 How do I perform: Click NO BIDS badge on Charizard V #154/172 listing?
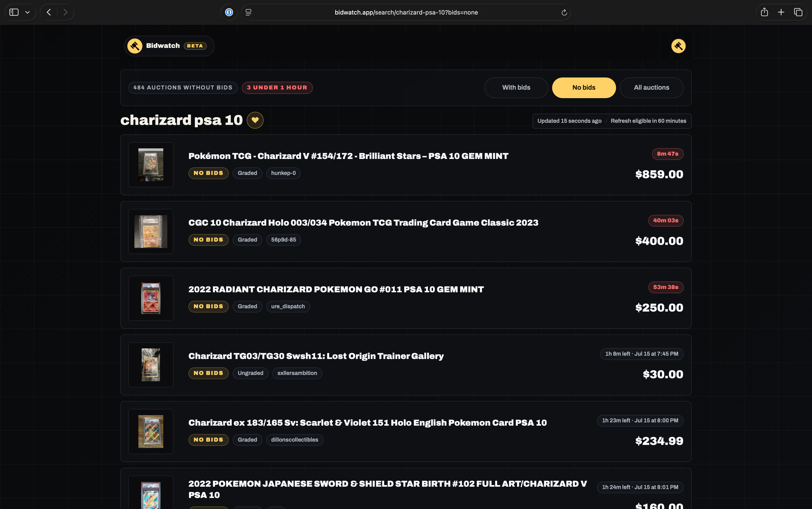coord(208,173)
